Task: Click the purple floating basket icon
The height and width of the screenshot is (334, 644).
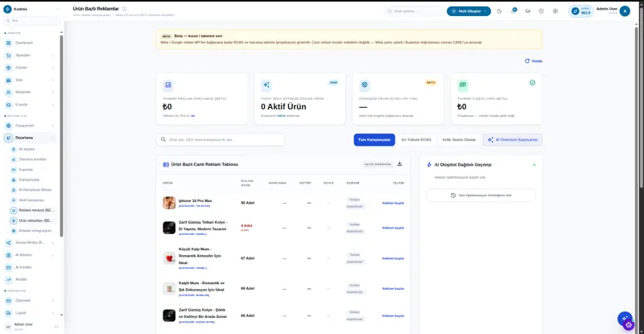Action: [629, 325]
